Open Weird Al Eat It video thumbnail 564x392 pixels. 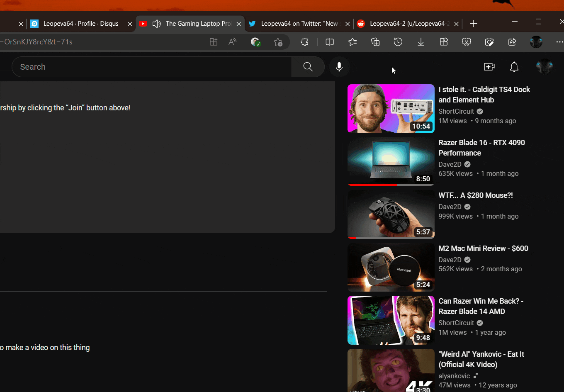coord(391,370)
